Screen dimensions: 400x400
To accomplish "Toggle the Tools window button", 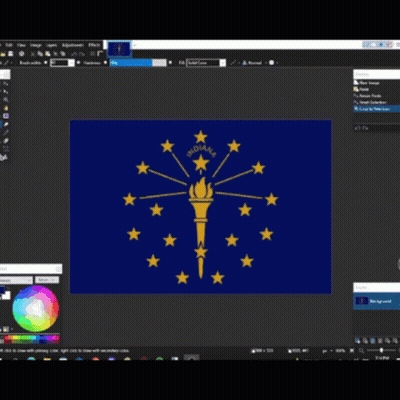I will click(x=367, y=44).
